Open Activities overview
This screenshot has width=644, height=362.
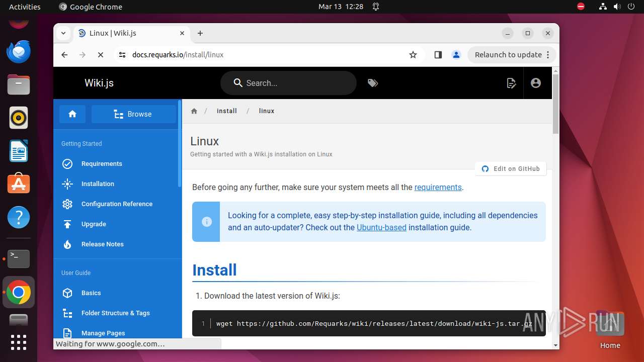(x=25, y=7)
